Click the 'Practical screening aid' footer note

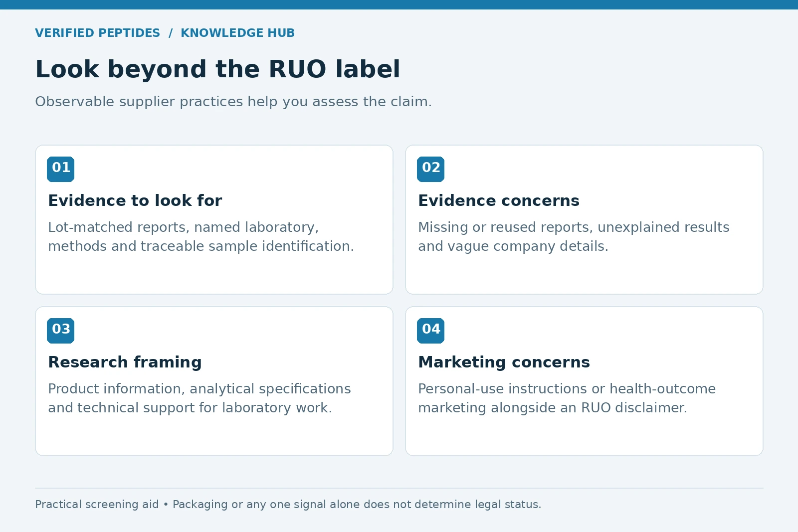(288, 505)
